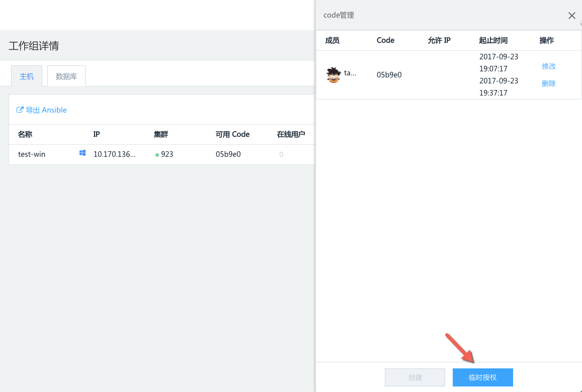Click the IP cell 10.170.136...
The width and height of the screenshot is (582, 392).
(x=114, y=154)
